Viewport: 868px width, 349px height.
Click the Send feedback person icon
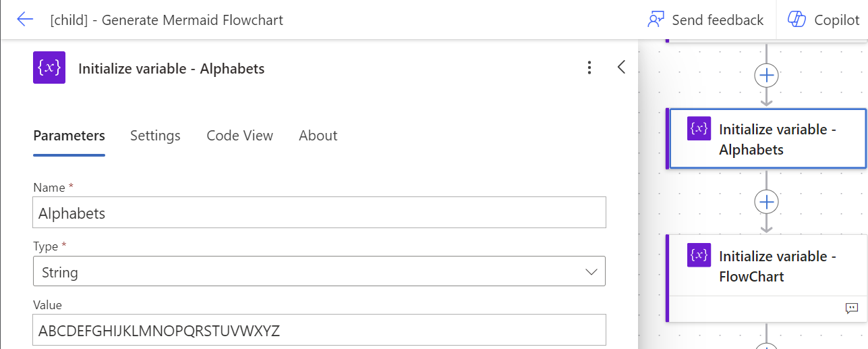[656, 20]
